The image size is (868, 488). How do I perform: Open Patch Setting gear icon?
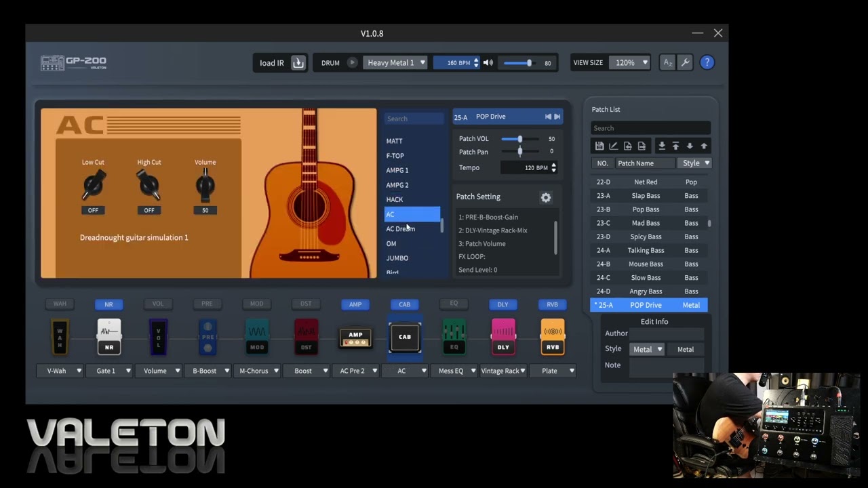[x=546, y=197]
